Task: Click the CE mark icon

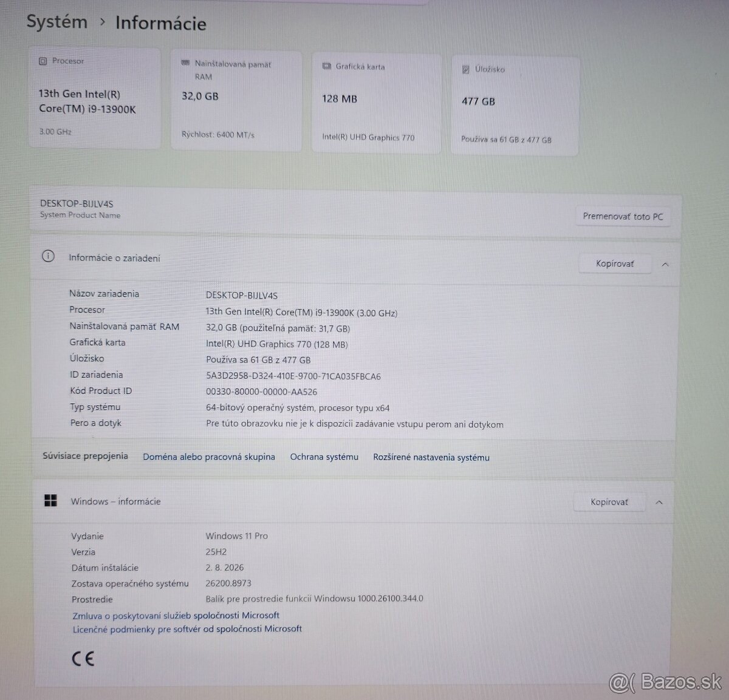Action: (x=83, y=659)
